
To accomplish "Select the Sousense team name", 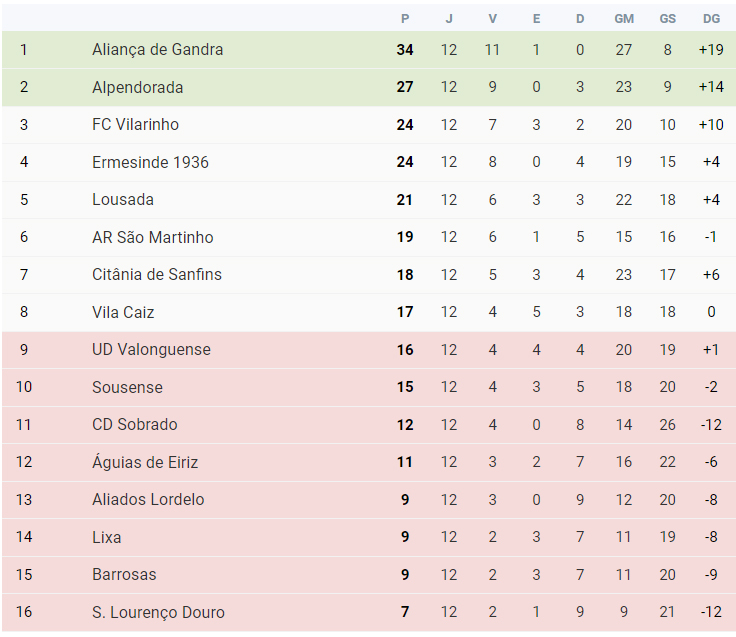I will pos(127,387).
